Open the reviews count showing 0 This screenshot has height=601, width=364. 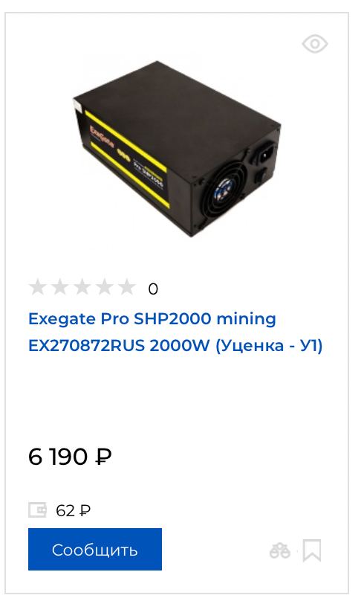153,289
